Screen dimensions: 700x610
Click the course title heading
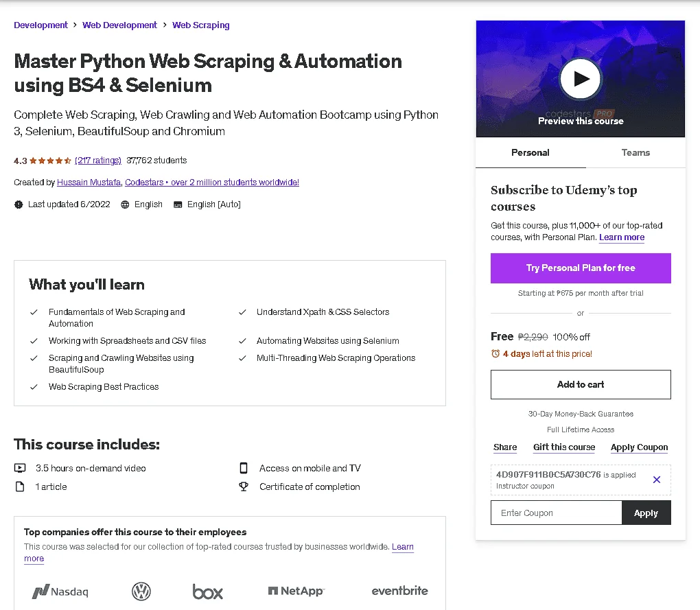208,73
